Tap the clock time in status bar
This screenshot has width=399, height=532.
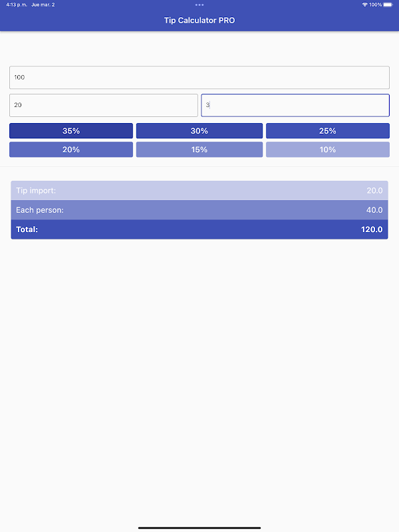tap(15, 5)
